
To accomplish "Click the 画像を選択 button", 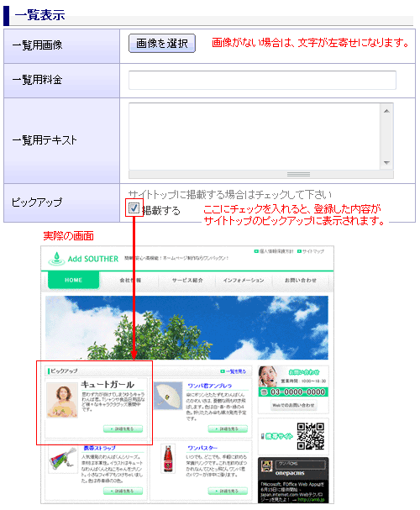I will pos(162,43).
